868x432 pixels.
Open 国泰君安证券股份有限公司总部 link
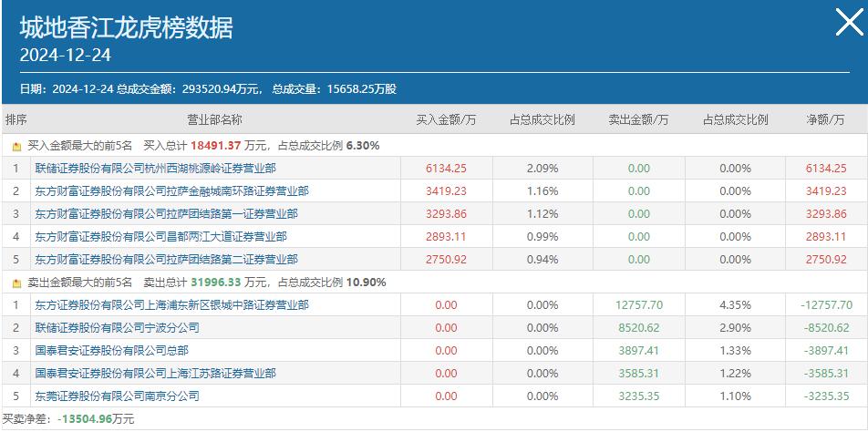pos(112,351)
